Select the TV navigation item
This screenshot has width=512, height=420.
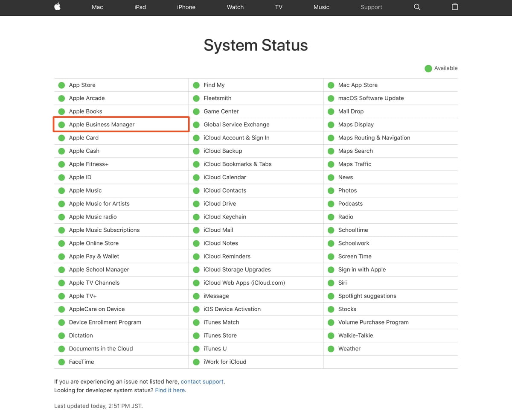click(279, 7)
